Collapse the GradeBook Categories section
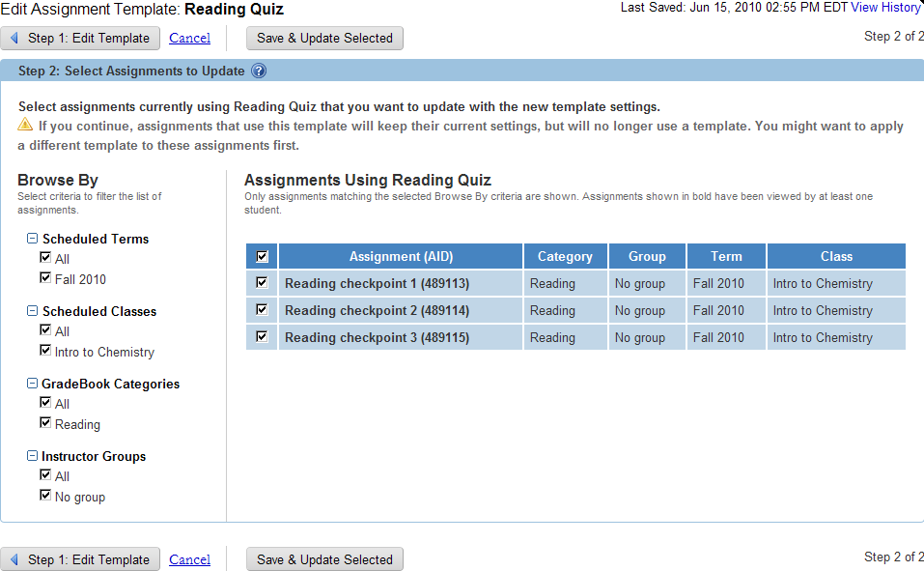 click(32, 384)
